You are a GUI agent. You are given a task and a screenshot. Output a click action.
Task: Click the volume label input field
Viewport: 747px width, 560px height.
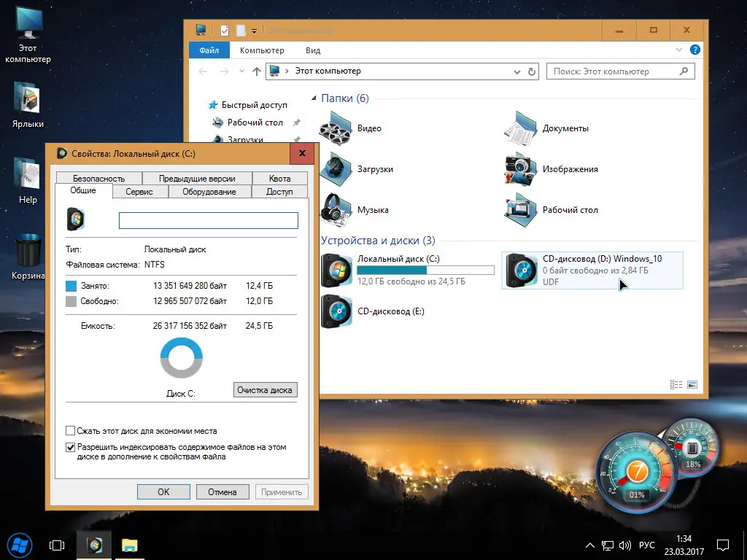click(x=208, y=220)
